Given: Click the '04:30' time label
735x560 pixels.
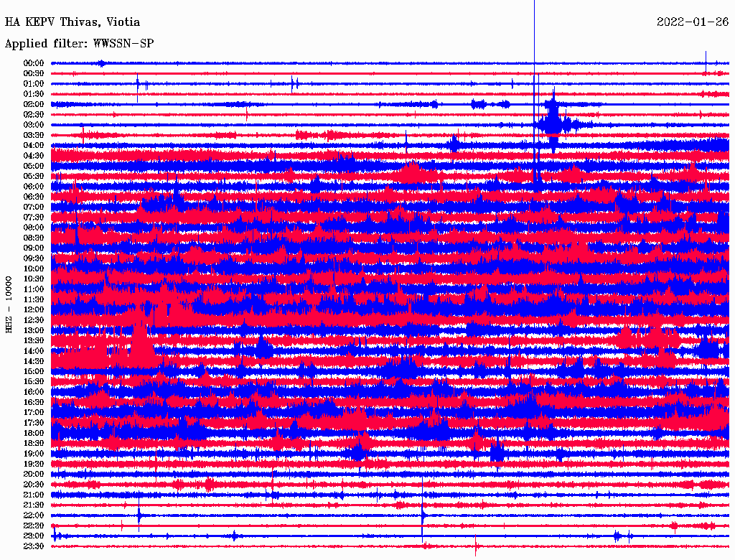Looking at the screenshot, I should pyautogui.click(x=34, y=156).
